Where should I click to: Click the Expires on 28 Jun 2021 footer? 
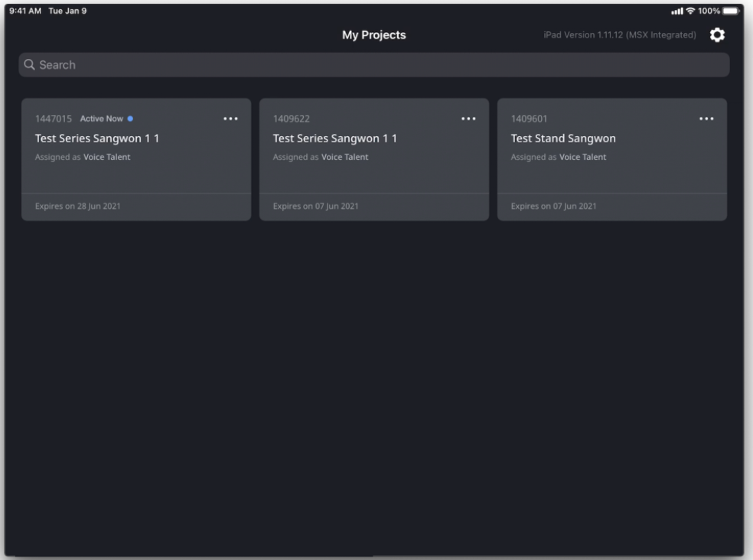(x=77, y=207)
